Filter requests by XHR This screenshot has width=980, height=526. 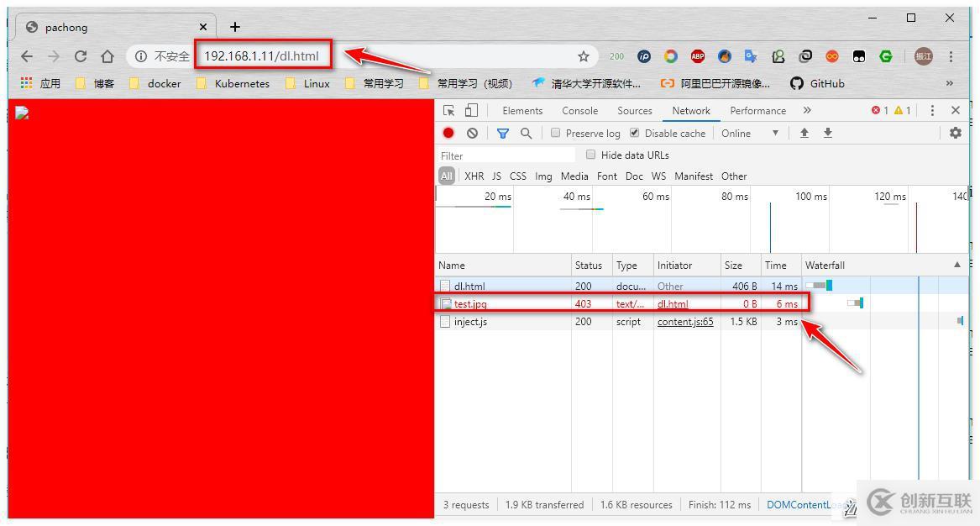tap(474, 176)
